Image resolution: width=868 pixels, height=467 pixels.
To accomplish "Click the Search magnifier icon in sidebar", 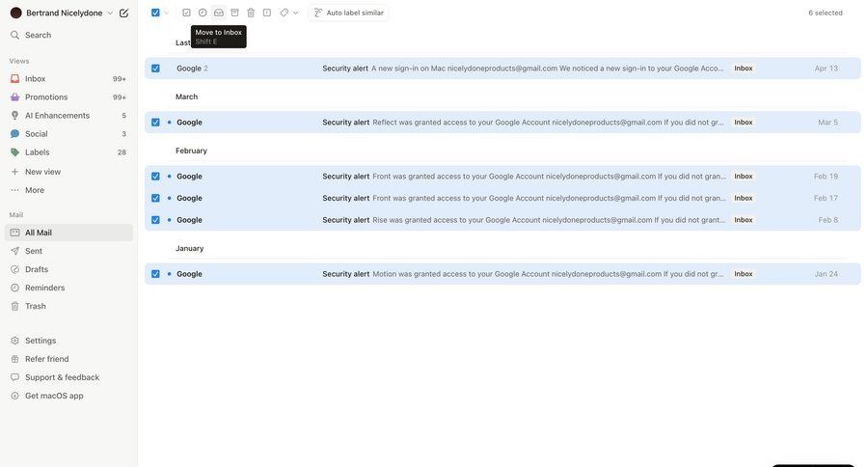I will [14, 35].
